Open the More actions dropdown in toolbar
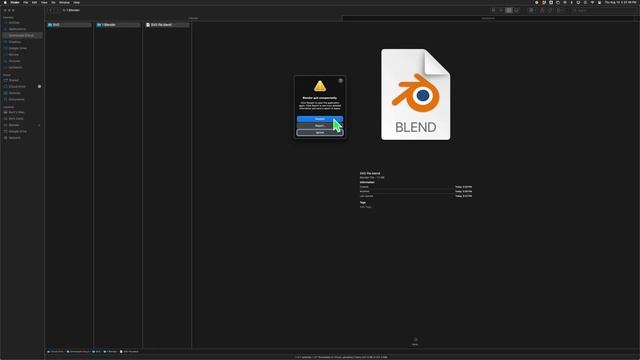This screenshot has width=640, height=360. pyautogui.click(x=560, y=10)
